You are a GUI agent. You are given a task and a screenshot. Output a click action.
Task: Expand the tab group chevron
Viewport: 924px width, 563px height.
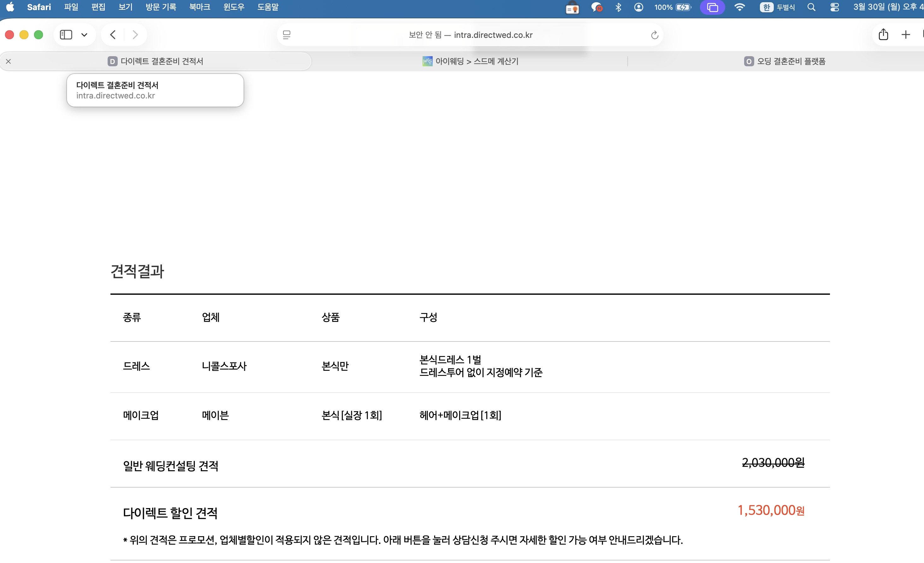[84, 34]
